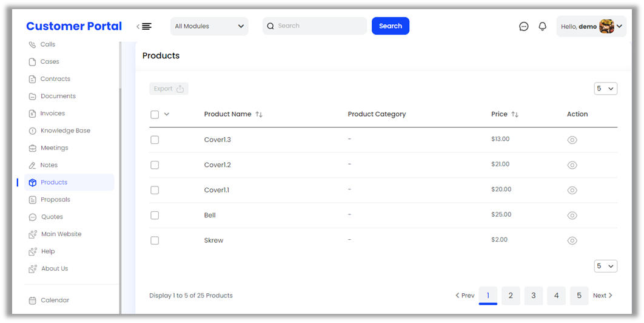Sort by Price using the arrows icon
The width and height of the screenshot is (644, 323).
515,114
